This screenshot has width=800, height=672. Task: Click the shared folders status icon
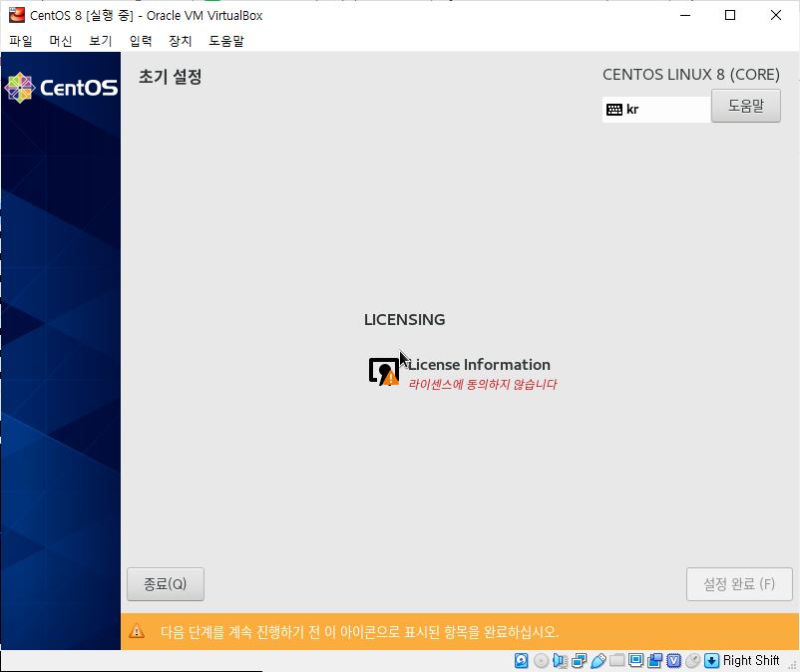click(x=616, y=660)
